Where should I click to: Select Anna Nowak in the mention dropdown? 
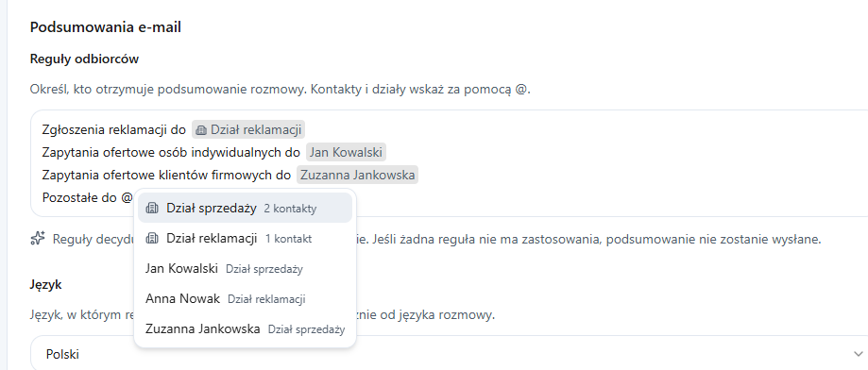[245, 299]
